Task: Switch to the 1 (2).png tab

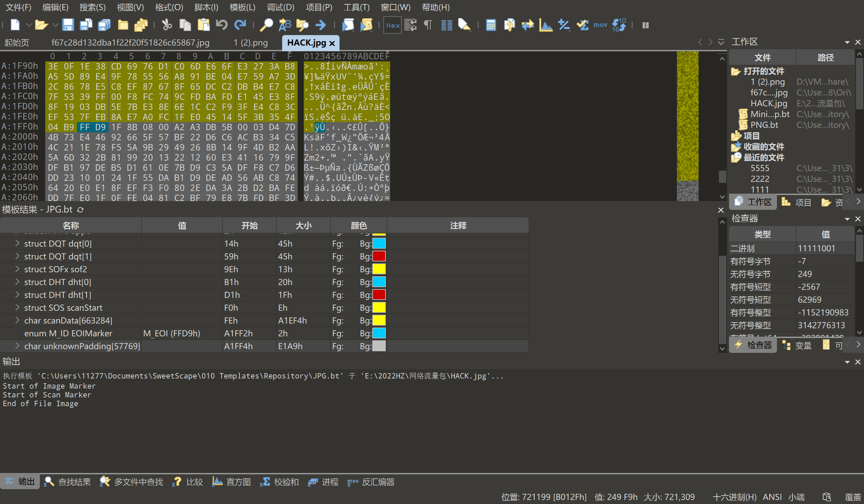Action: [251, 43]
